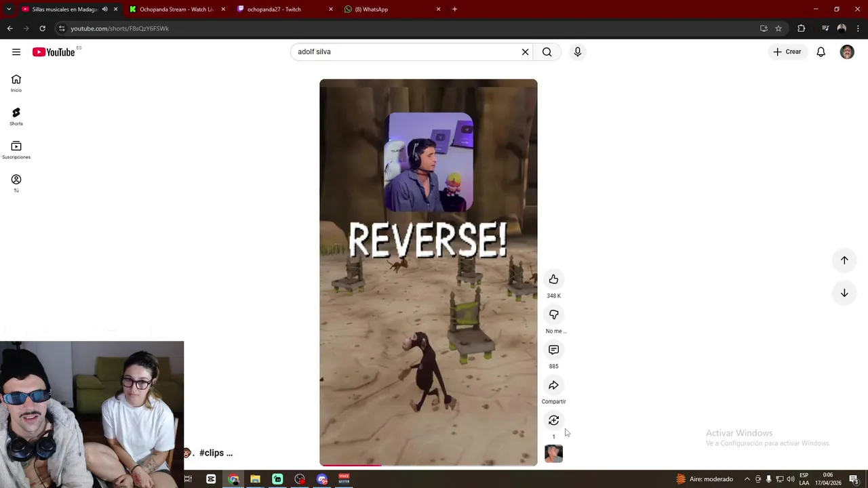Open Voicemeeter from the taskbar

tap(344, 479)
